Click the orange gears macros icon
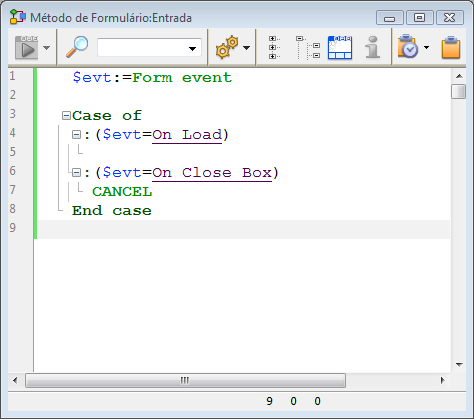474x419 pixels. tap(227, 48)
